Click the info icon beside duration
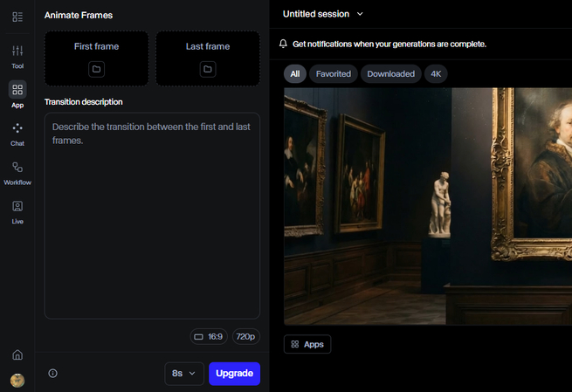This screenshot has width=572, height=392. point(52,374)
